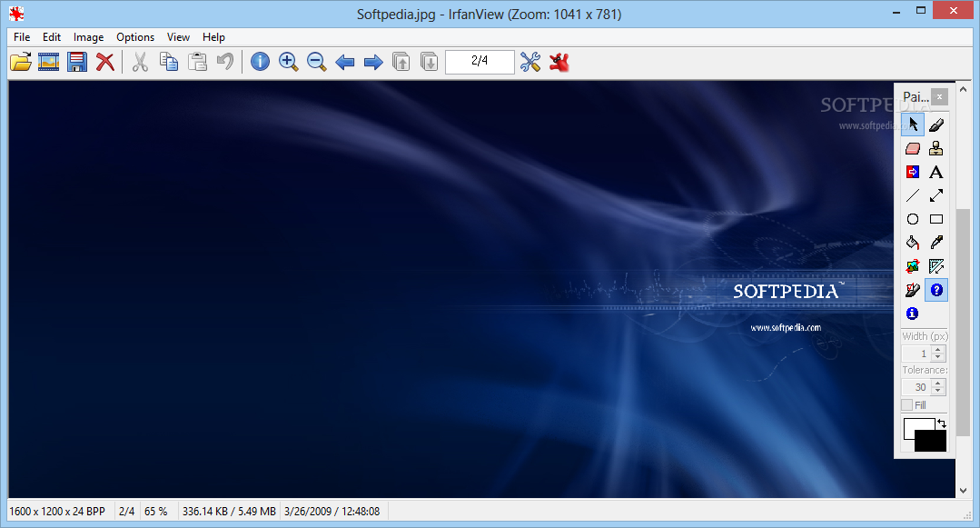The width and height of the screenshot is (980, 528).
Task: Select the ellipse shape tool
Action: pos(913,219)
